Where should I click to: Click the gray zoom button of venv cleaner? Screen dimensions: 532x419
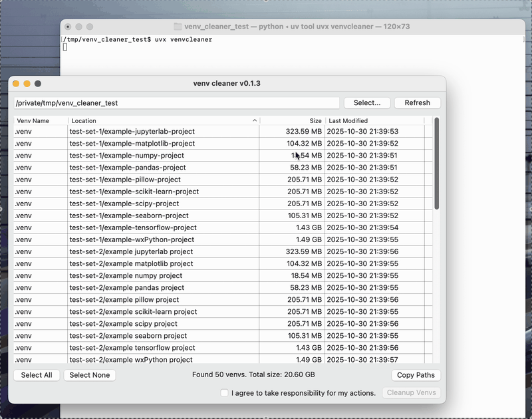(38, 84)
